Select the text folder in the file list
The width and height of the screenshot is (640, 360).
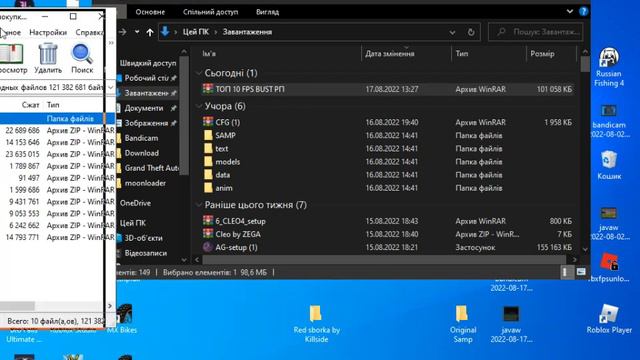coord(388,149)
